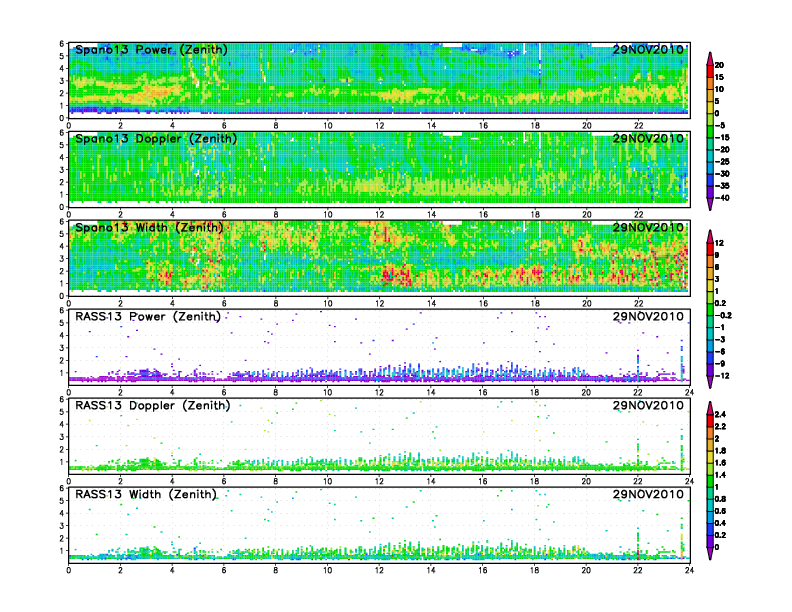Click the pink top arrow of the bottom colorbar
The height and width of the screenshot is (612, 792).
[x=710, y=407]
